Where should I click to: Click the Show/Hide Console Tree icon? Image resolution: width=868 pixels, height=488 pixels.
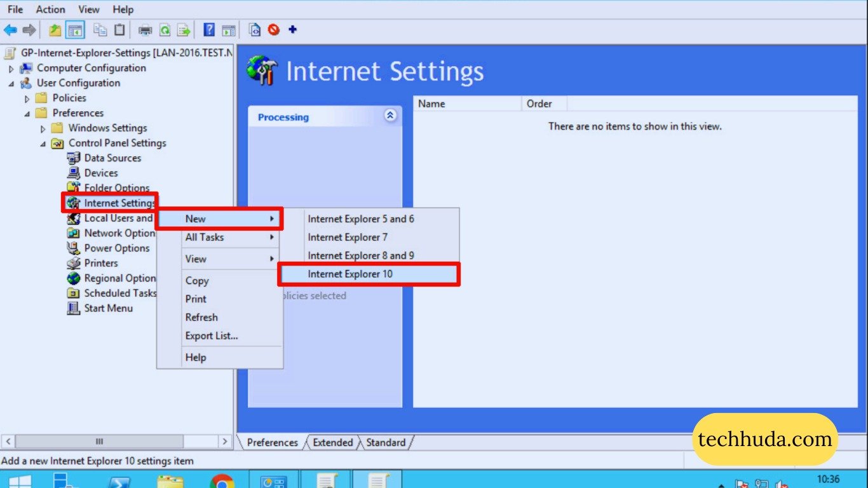click(x=75, y=30)
